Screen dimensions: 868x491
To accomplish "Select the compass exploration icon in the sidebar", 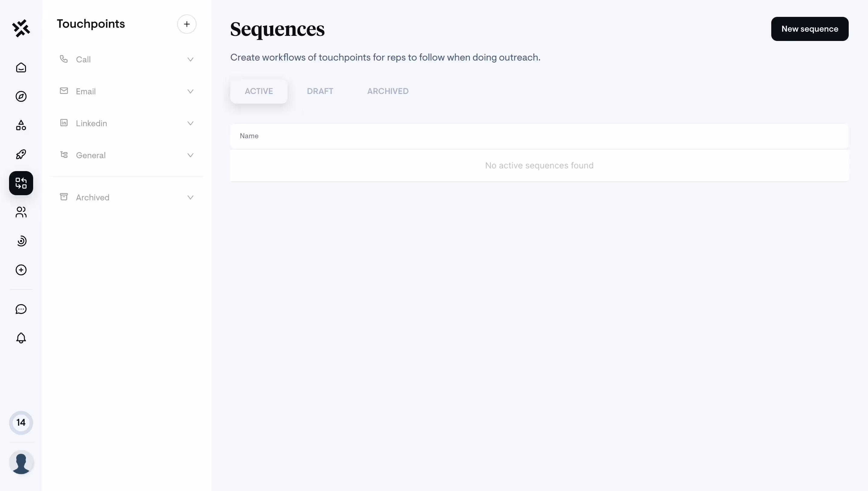I will pyautogui.click(x=21, y=97).
